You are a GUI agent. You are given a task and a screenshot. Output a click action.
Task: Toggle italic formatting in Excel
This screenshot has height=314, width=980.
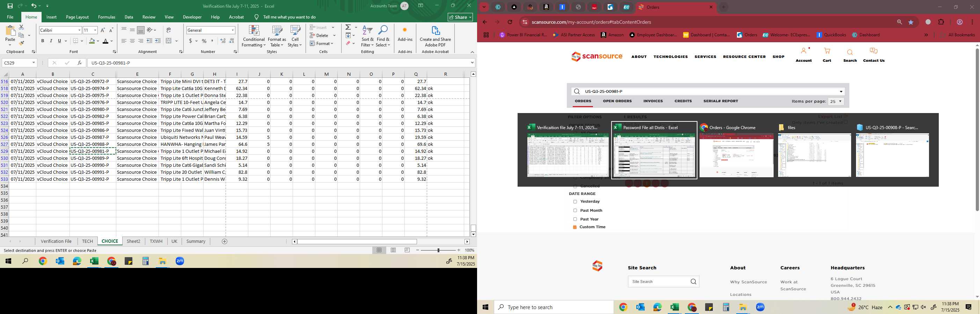click(51, 41)
